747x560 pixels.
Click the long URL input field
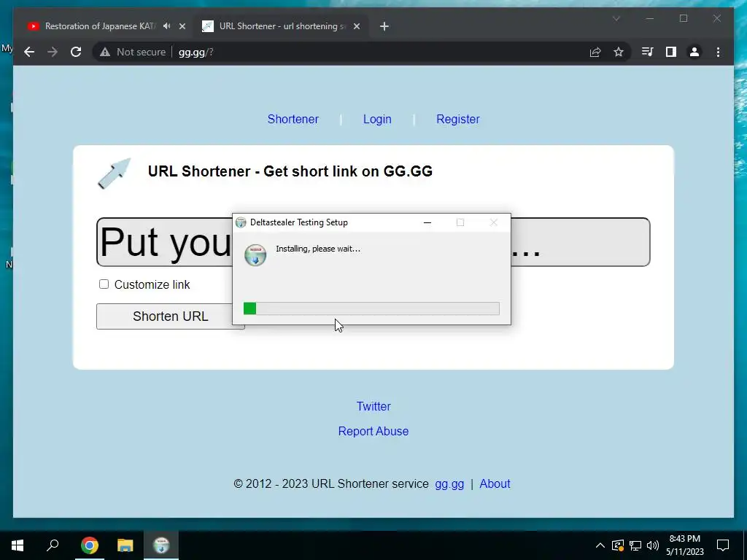tap(373, 242)
